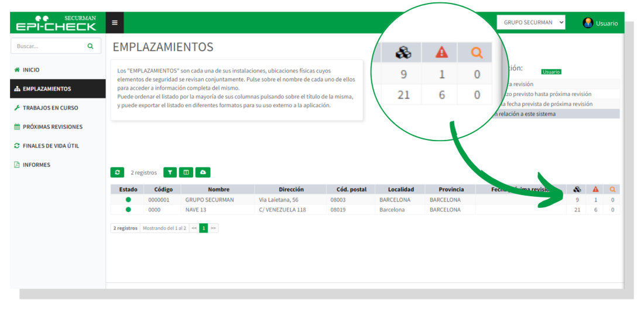This screenshot has width=644, height=311.
Task: Sort by the orange magnifier column
Action: coord(612,189)
